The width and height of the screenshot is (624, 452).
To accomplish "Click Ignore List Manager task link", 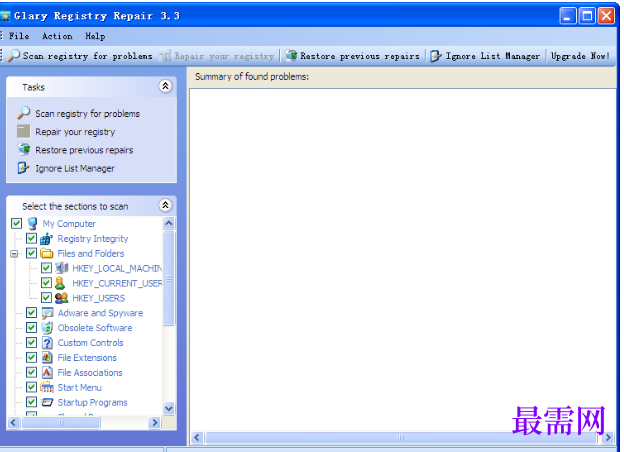I will [x=75, y=169].
